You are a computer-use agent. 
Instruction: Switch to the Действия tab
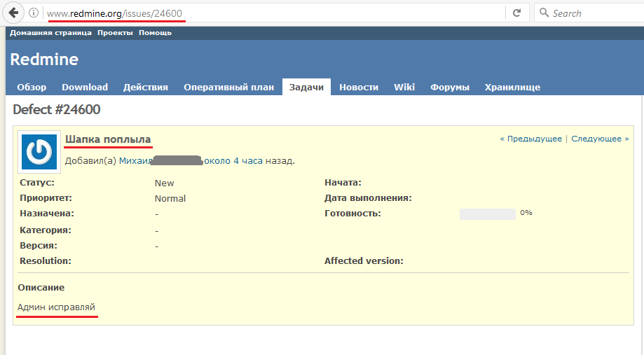(x=145, y=87)
